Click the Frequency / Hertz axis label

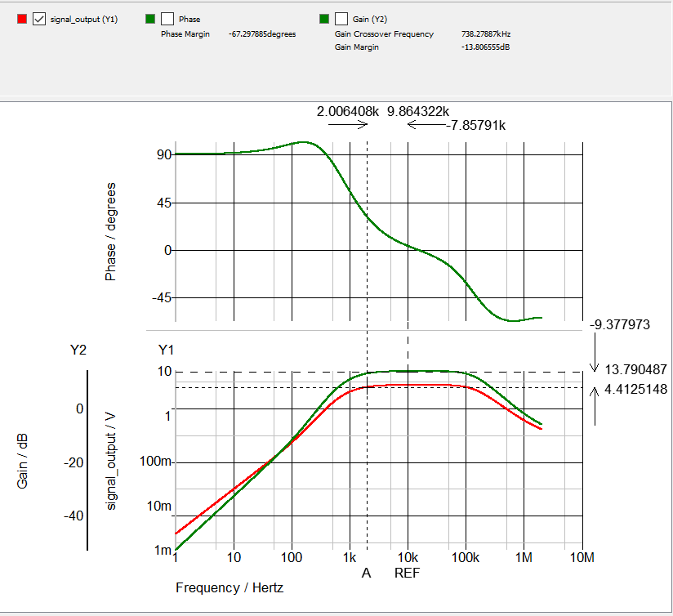coord(230,587)
